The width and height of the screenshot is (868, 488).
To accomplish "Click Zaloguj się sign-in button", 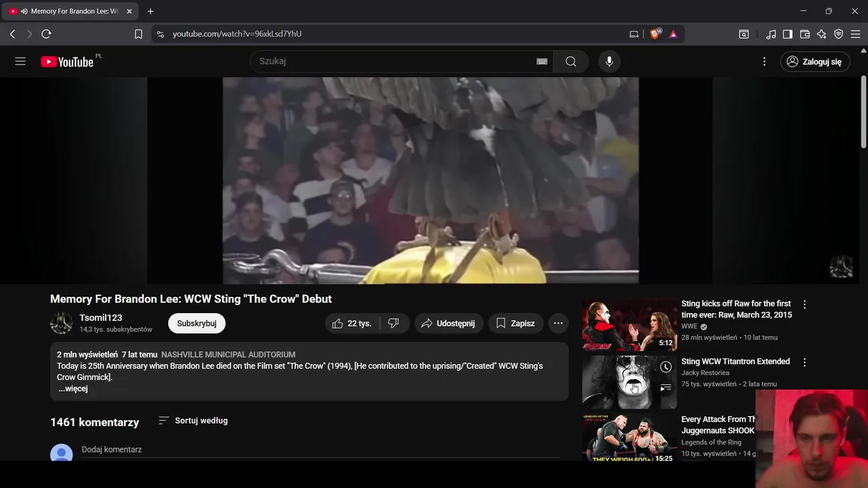I will [814, 62].
